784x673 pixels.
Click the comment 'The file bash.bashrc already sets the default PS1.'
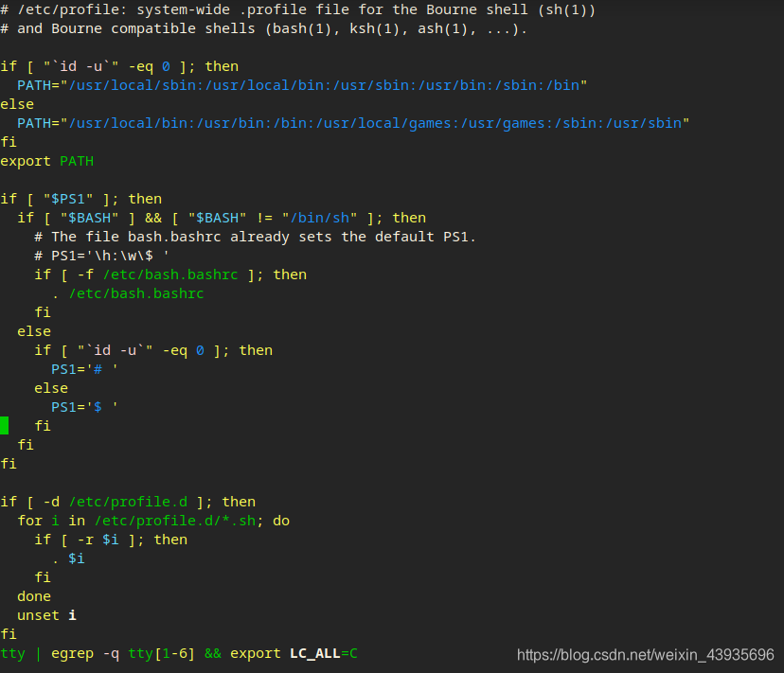click(x=255, y=237)
